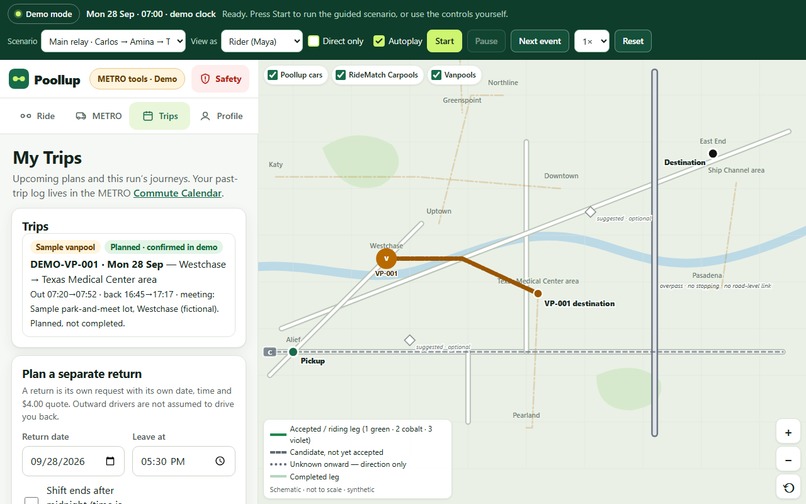This screenshot has height=504, width=806.
Task: Click the Plan a separate return heading
Action: point(82,374)
